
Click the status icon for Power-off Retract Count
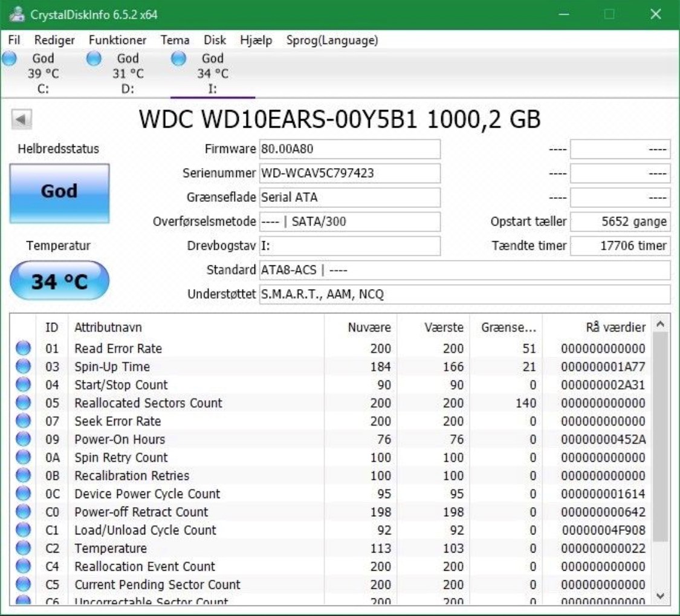click(x=24, y=512)
